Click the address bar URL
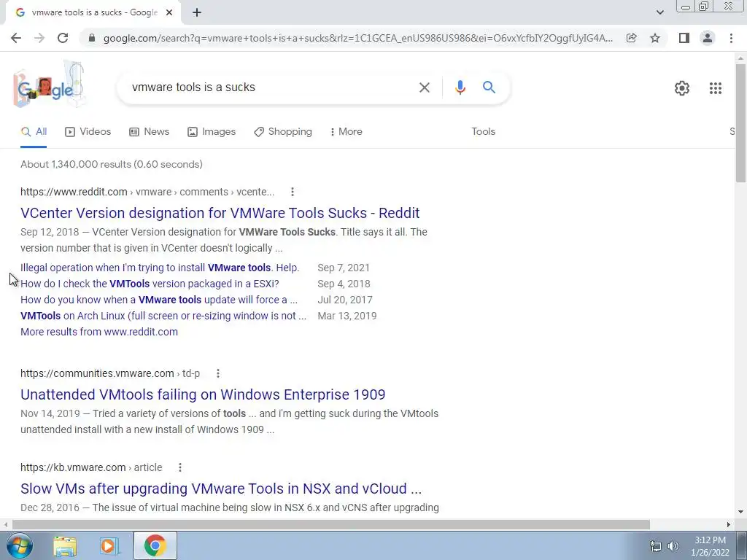 click(x=357, y=38)
